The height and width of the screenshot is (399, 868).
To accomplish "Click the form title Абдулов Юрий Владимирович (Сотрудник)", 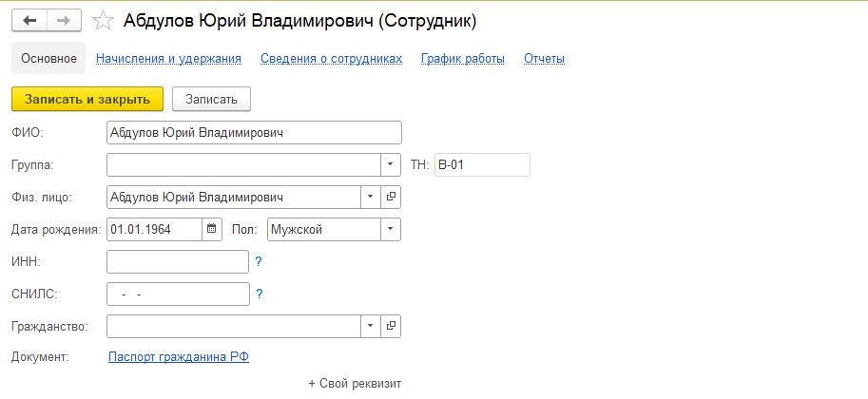I will coord(300,21).
